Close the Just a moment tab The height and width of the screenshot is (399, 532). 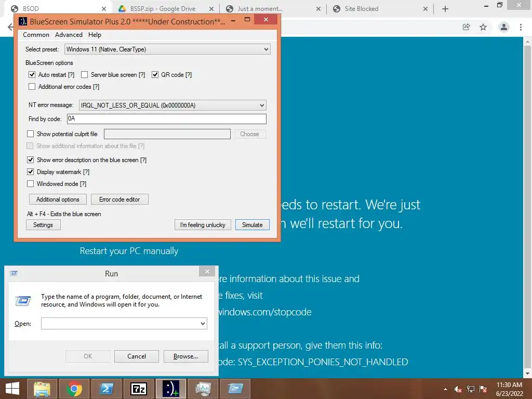tap(318, 9)
